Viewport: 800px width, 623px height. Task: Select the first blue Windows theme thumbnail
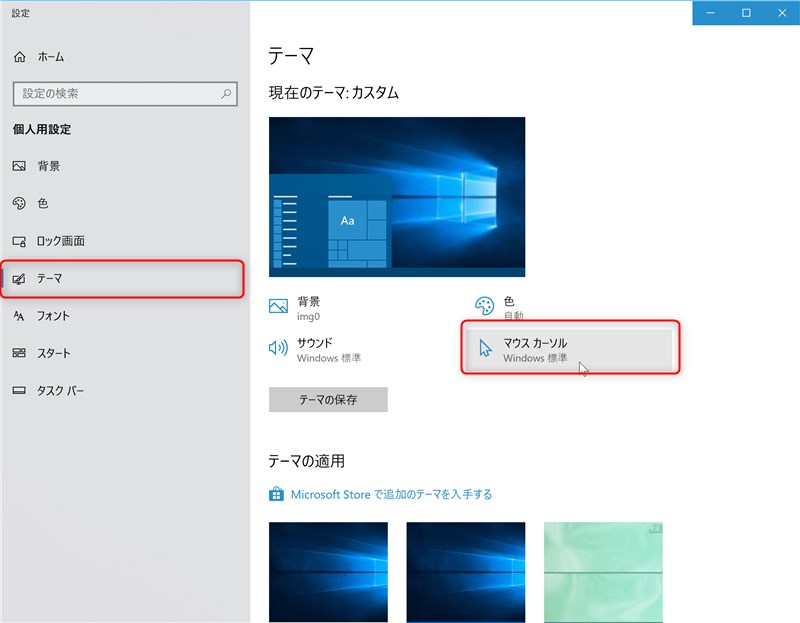[328, 572]
